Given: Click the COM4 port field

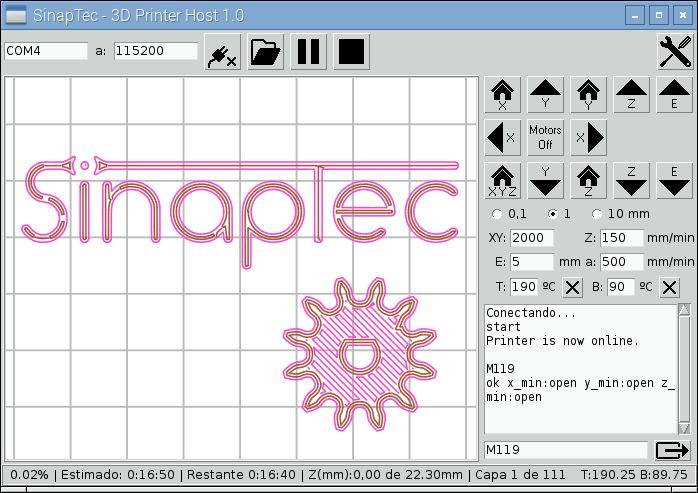Looking at the screenshot, I should (46, 51).
